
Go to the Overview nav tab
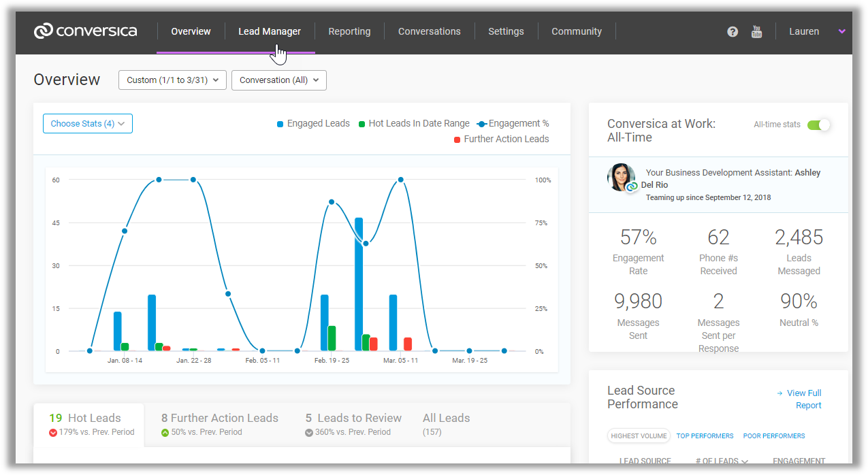(191, 31)
